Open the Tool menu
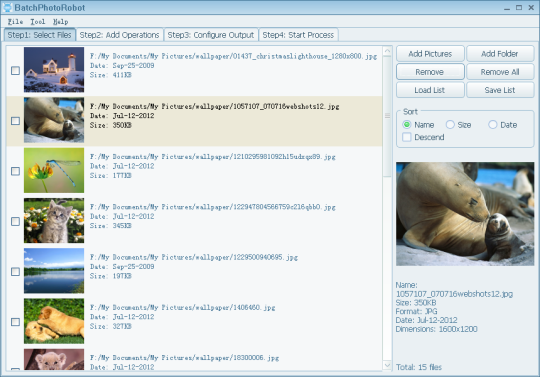 38,22
